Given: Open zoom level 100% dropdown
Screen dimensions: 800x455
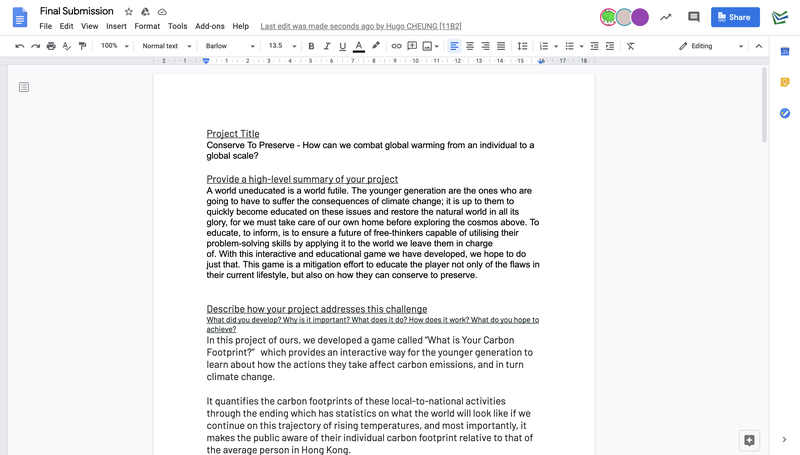Looking at the screenshot, I should point(114,46).
